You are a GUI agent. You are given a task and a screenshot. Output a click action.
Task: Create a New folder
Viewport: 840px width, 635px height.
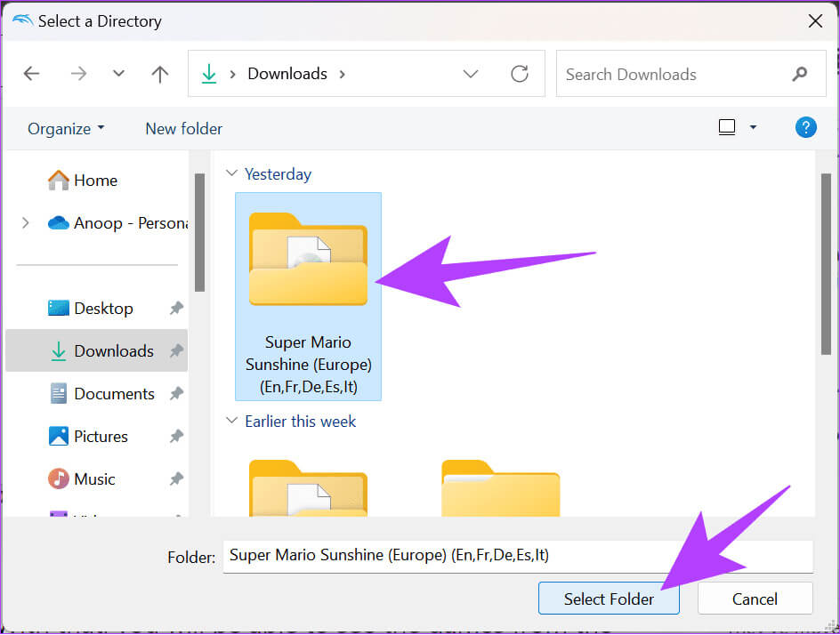[x=183, y=128]
